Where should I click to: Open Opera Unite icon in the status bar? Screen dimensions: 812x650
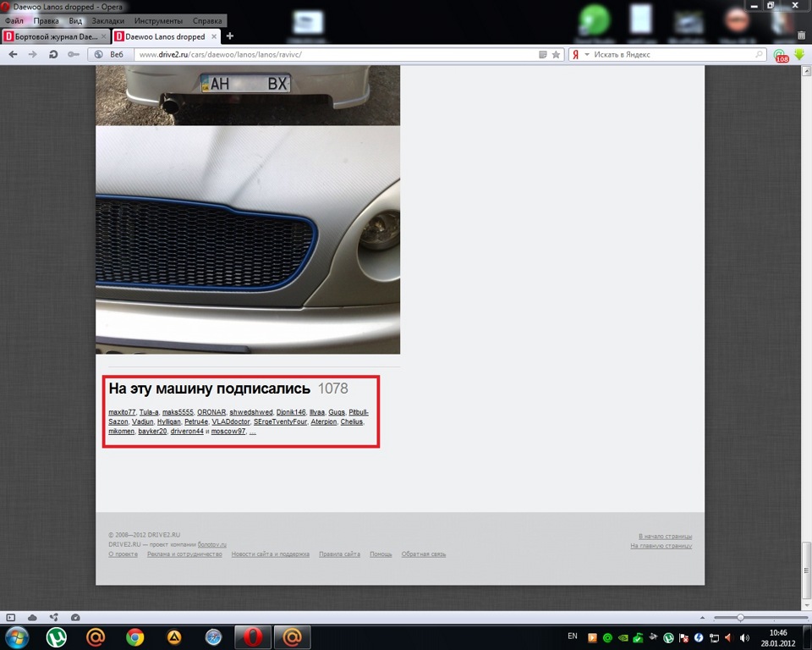click(53, 617)
